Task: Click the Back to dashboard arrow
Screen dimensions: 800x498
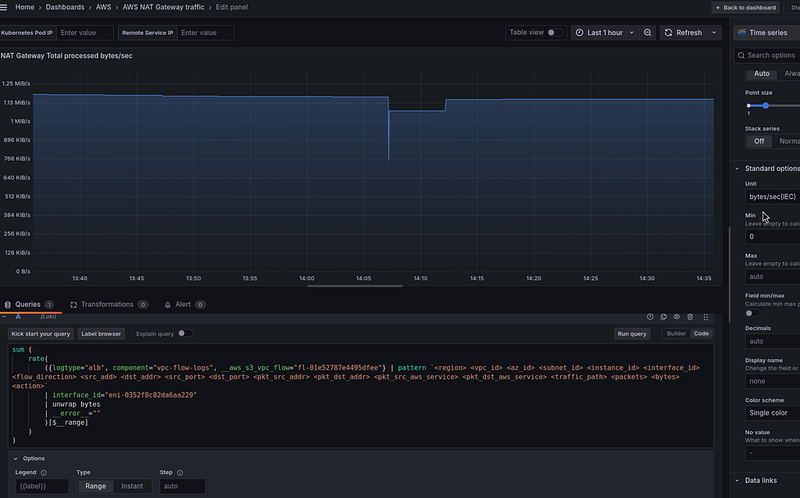Action: pyautogui.click(x=718, y=8)
